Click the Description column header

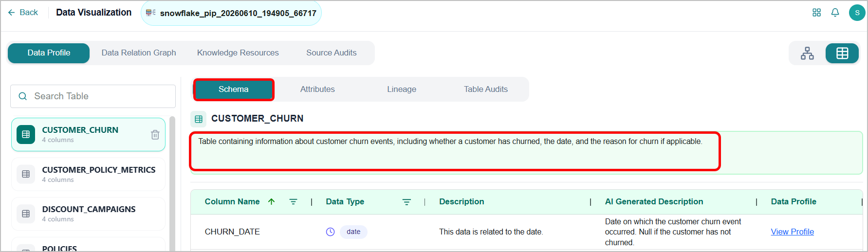tap(462, 201)
